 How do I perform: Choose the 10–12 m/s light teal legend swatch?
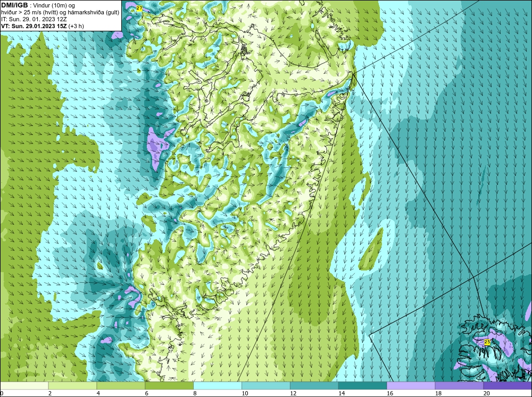pyautogui.click(x=266, y=385)
